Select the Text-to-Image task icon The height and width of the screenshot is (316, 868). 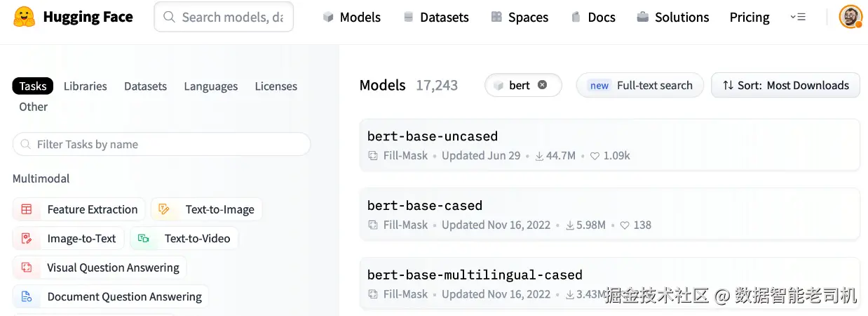165,209
